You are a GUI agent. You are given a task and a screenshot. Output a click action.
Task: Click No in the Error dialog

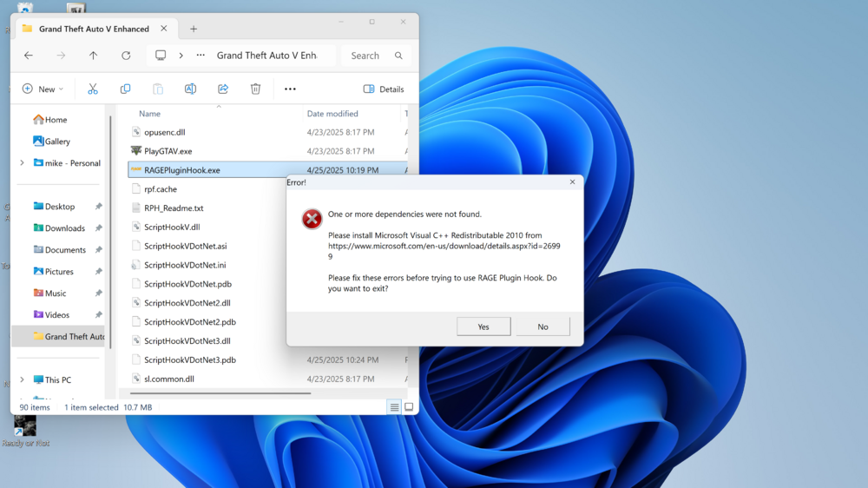tap(542, 326)
